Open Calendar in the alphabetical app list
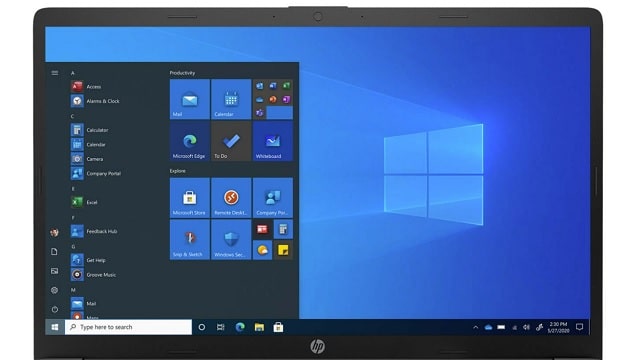Viewport: 640px width, 360px height. [88, 144]
